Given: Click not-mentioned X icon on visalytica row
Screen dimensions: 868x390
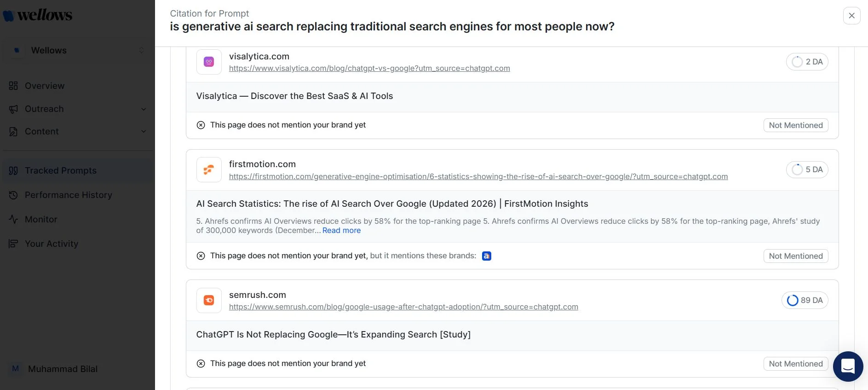Looking at the screenshot, I should [x=201, y=125].
